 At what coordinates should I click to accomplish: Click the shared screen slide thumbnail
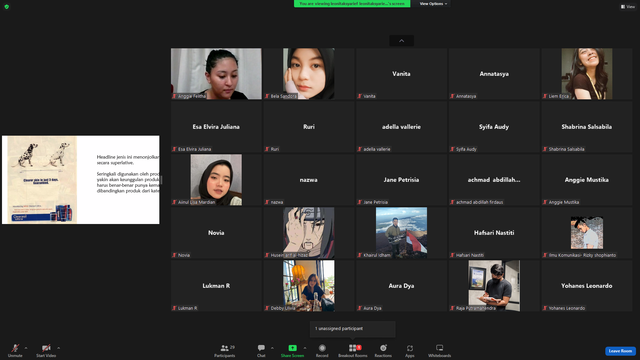coord(81,180)
